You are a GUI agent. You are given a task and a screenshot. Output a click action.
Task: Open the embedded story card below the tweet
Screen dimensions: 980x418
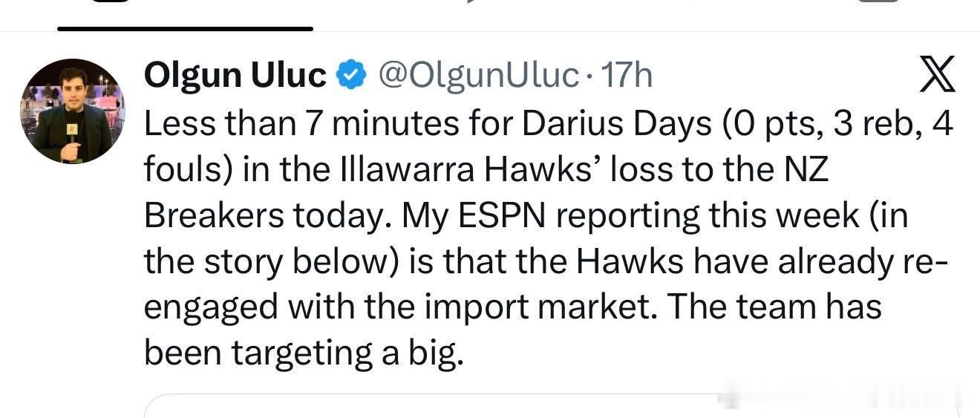click(551, 406)
